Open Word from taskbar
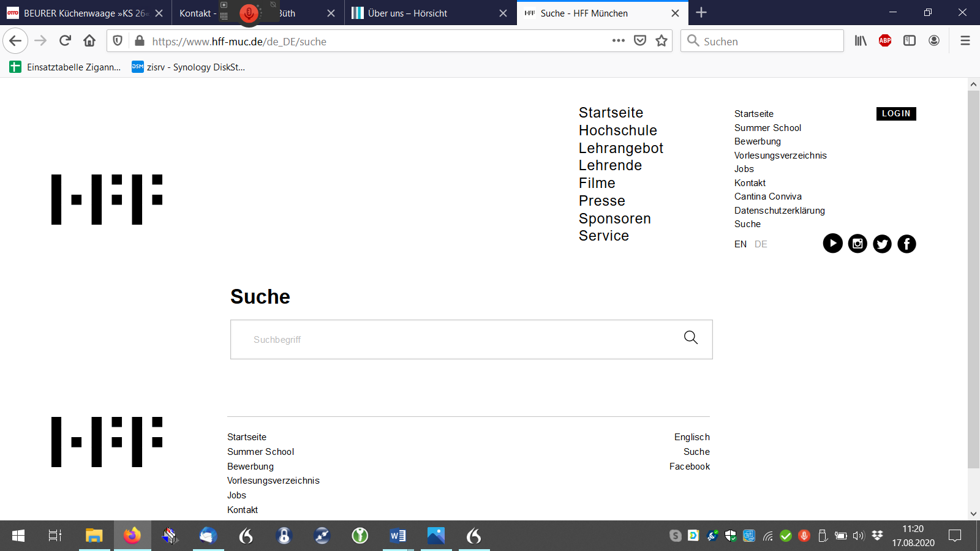Screen dimensions: 980x551 pyautogui.click(x=398, y=536)
